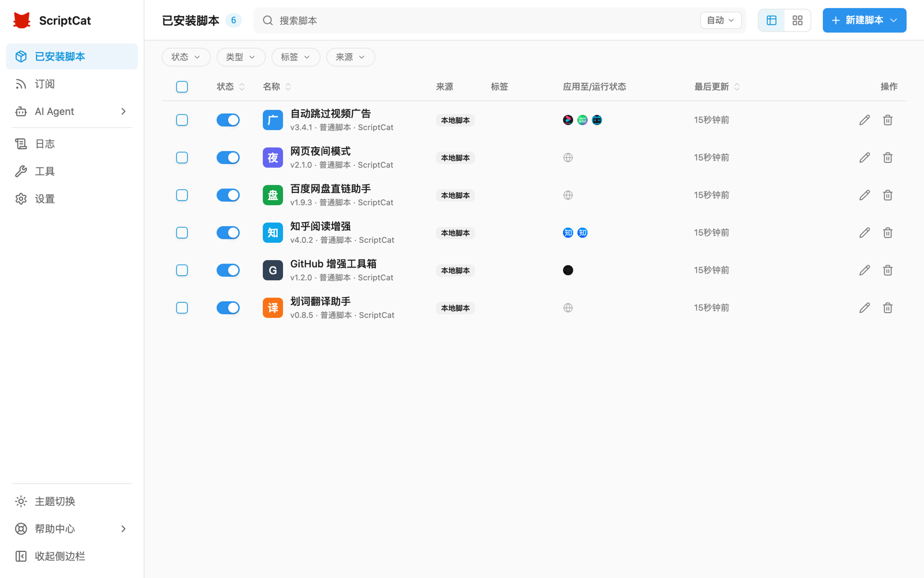Edit the 知乎阅读增强 script
The width and height of the screenshot is (924, 578).
tap(865, 233)
